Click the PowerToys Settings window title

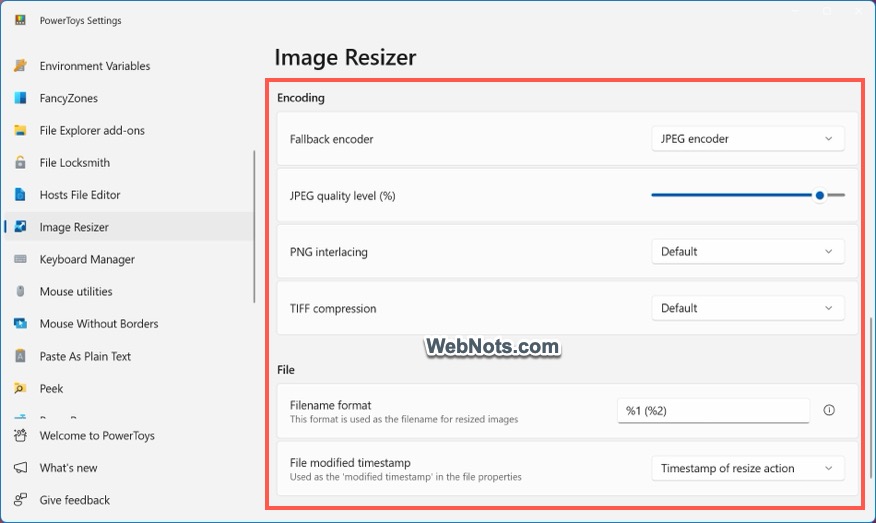80,20
